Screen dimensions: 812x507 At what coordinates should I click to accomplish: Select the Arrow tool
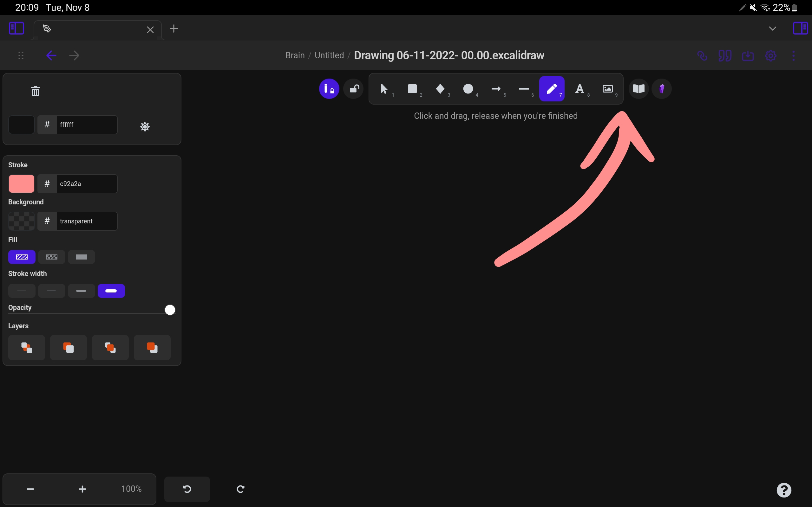click(x=495, y=89)
